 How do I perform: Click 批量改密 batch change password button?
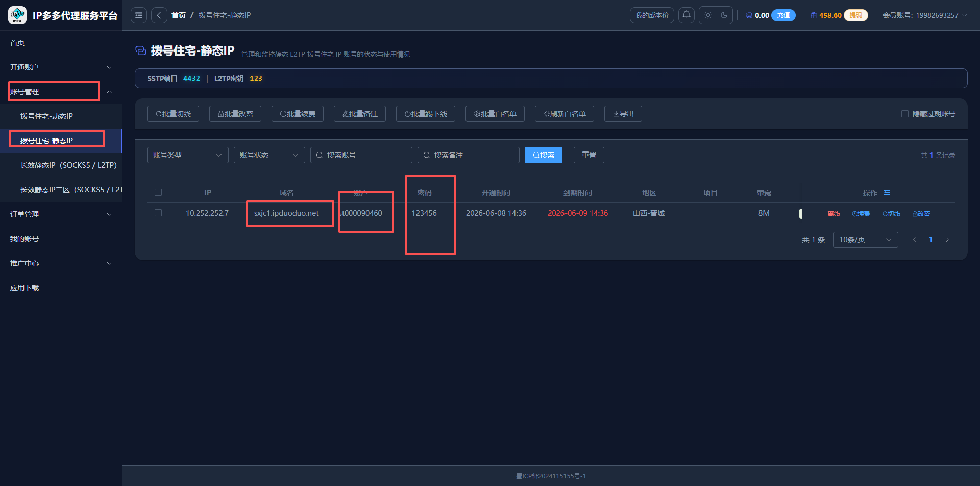point(235,114)
